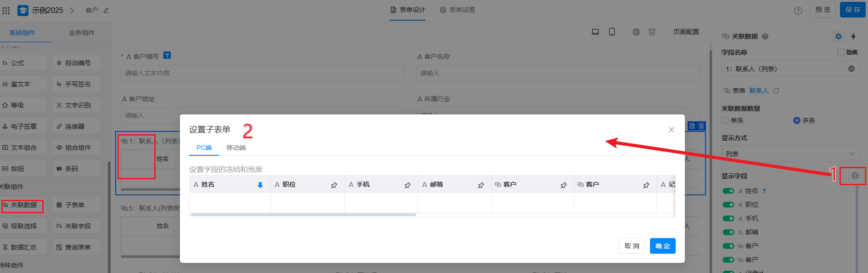Viewport: 868px width, 273px height.
Task: Pin the 手机 column in dialog
Action: (x=408, y=185)
